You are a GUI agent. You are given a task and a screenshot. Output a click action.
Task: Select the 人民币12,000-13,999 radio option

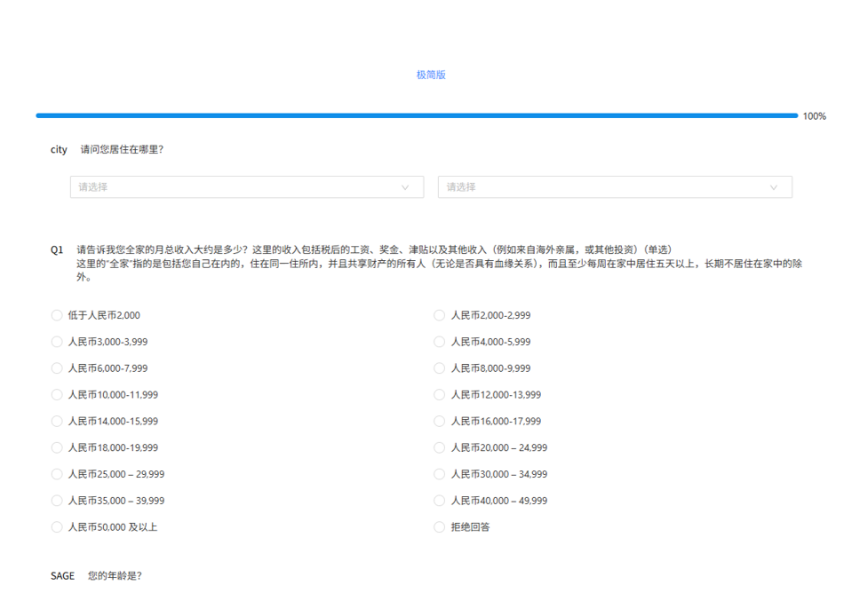pos(439,395)
